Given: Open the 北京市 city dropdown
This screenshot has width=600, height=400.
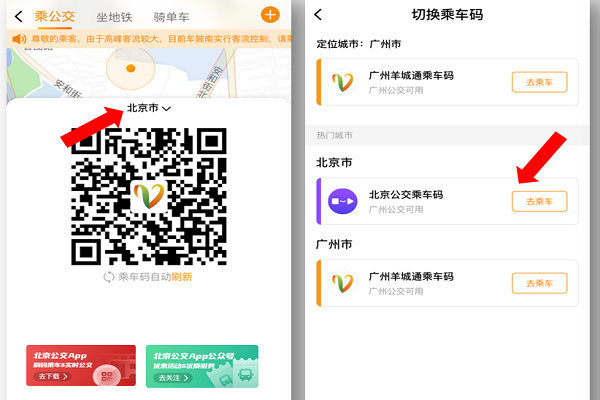Looking at the screenshot, I should (x=148, y=108).
